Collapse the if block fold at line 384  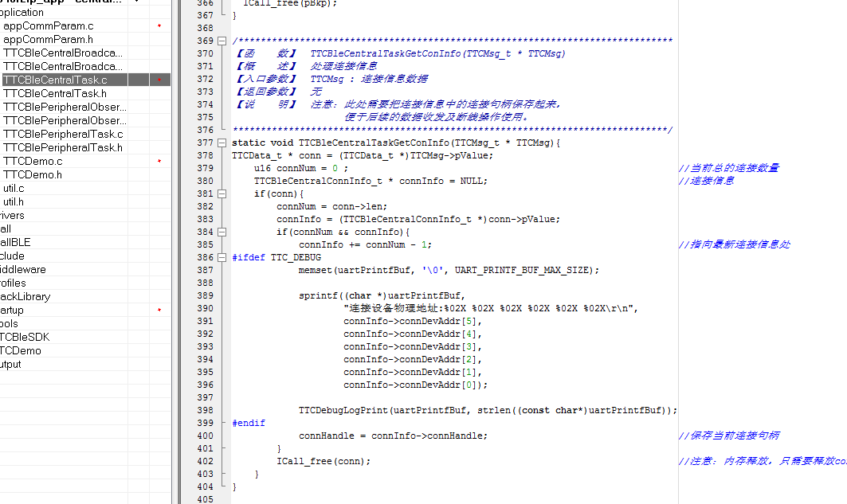[222, 232]
